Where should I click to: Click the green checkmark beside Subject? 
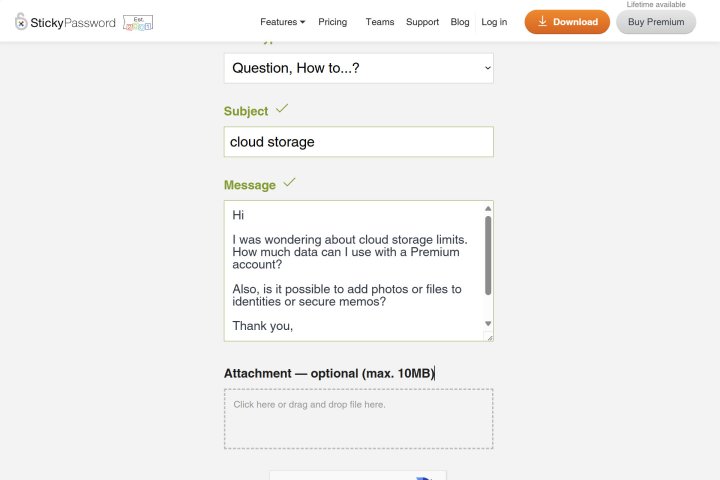282,108
